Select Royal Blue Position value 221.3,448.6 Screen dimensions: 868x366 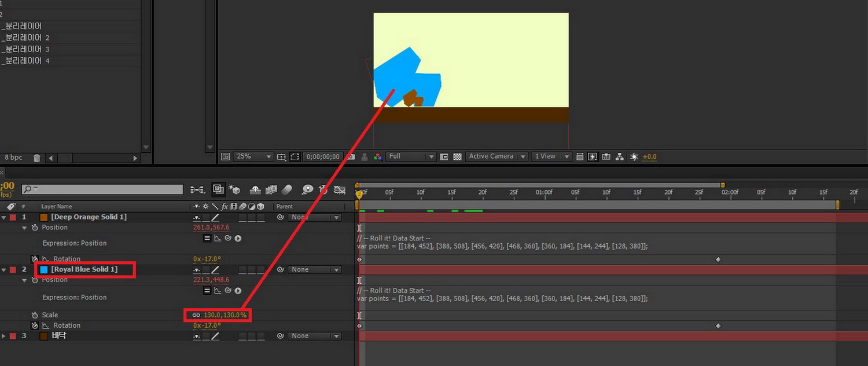(x=211, y=280)
